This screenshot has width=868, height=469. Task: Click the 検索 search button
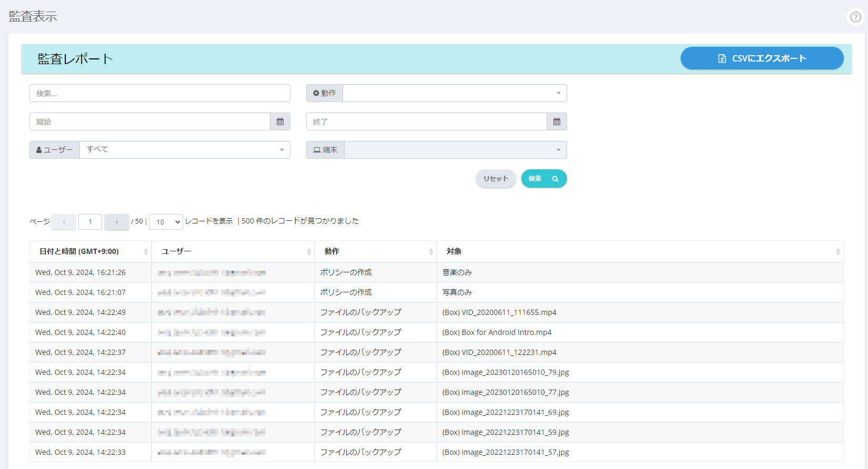(544, 179)
